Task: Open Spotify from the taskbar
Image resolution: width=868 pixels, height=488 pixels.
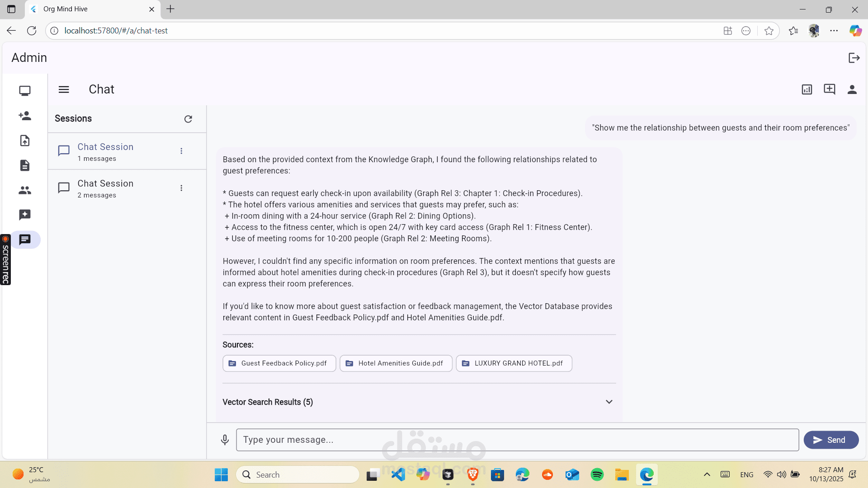Action: tap(597, 474)
